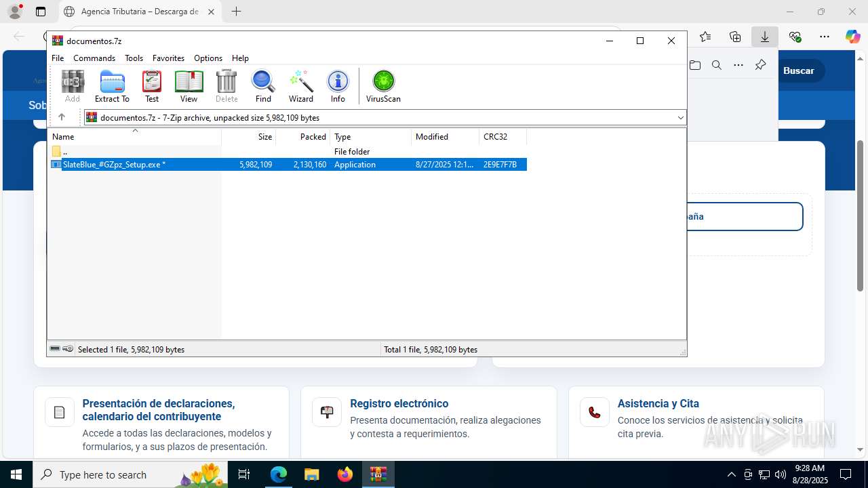The image size is (868, 488).
Task: Go up one folder level arrow
Action: click(62, 117)
